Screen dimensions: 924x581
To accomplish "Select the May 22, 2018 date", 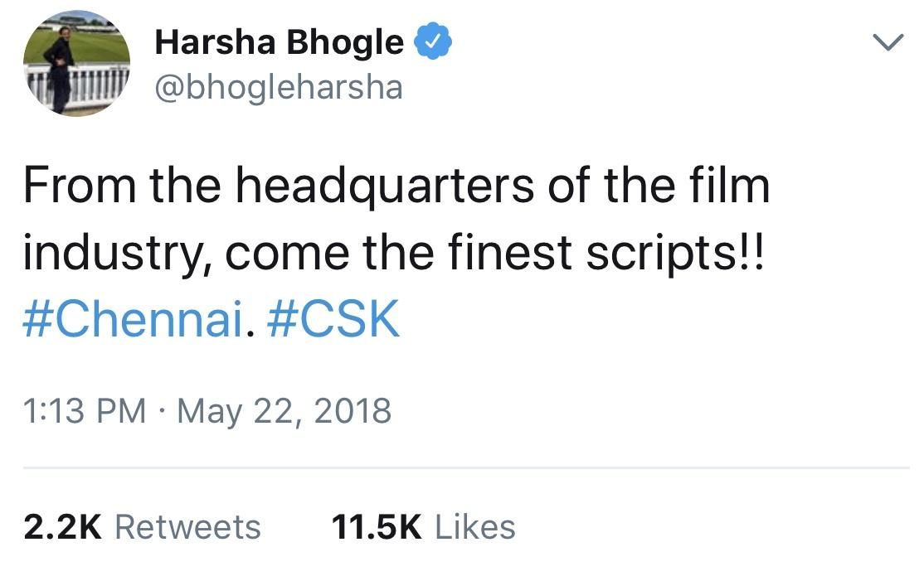I will pyautogui.click(x=284, y=410).
